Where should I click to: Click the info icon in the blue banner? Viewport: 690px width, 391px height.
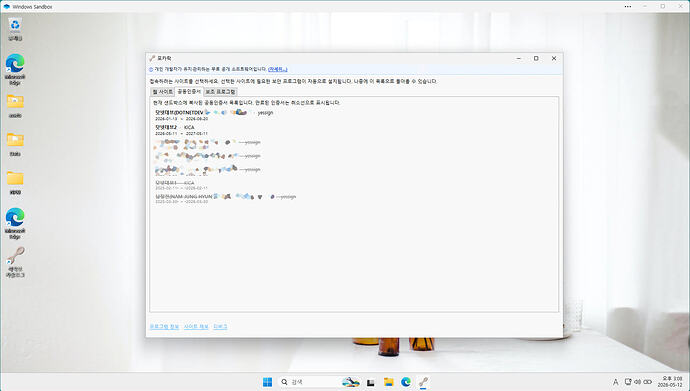[x=151, y=69]
